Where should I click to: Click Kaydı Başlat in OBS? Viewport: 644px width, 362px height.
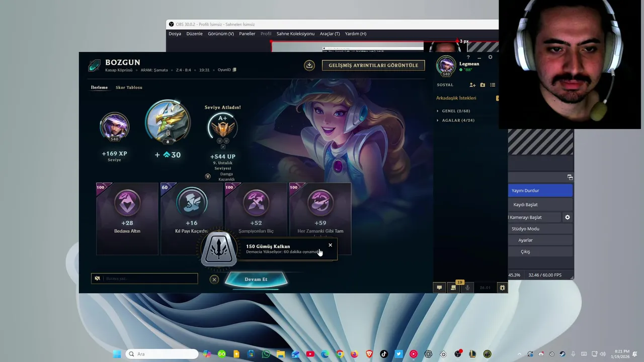click(540, 205)
